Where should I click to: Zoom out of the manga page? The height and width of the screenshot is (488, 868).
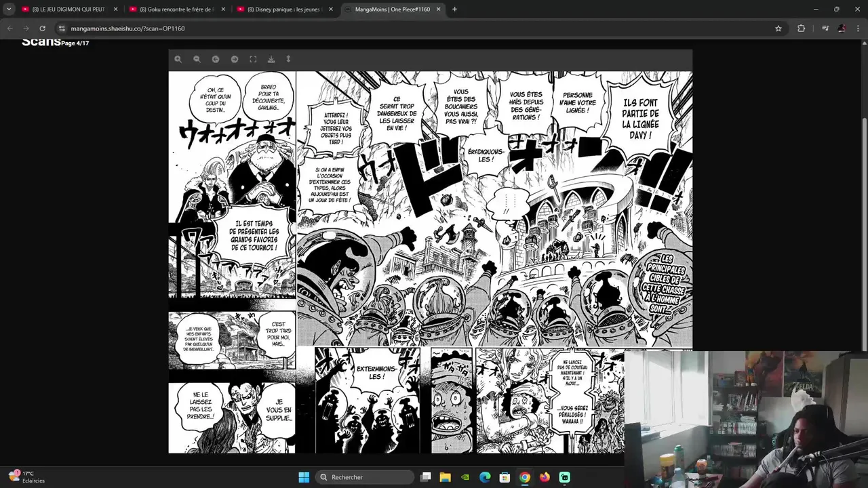(x=197, y=59)
